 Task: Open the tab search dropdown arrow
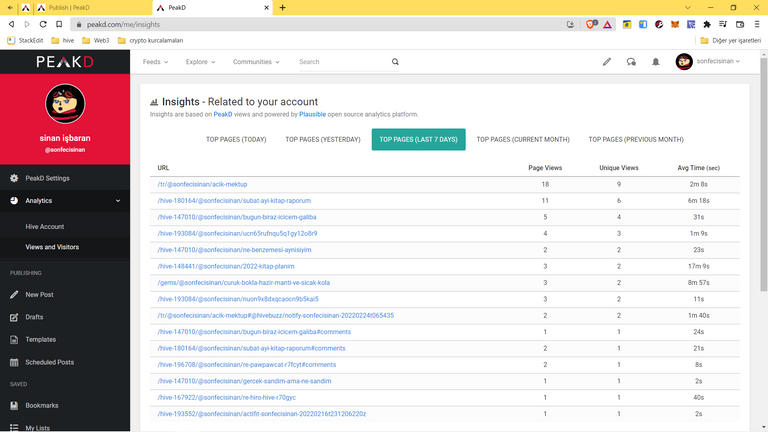point(688,7)
